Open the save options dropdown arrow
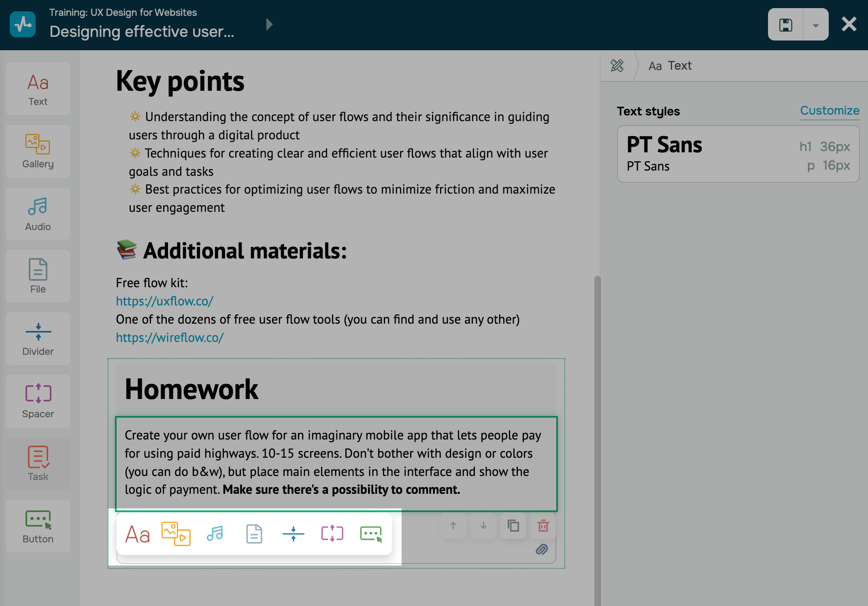 point(816,25)
